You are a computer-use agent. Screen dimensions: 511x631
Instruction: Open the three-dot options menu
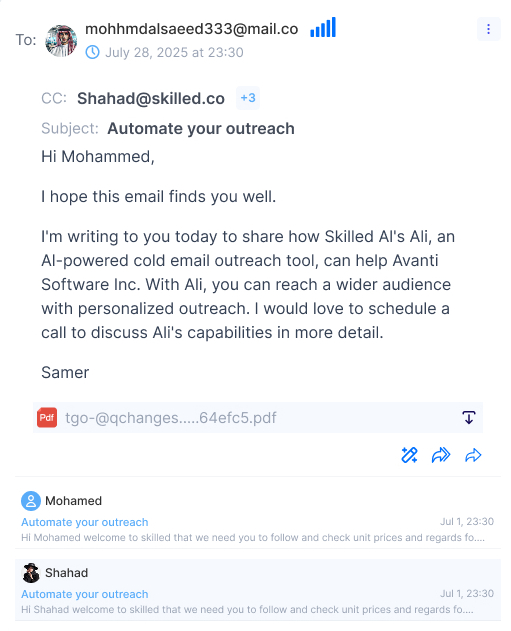click(488, 29)
